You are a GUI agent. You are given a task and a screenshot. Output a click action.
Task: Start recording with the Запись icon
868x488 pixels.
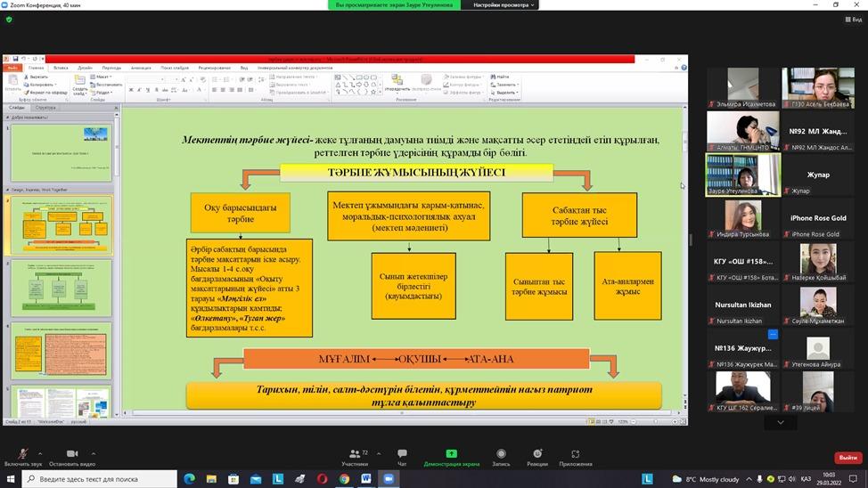point(501,454)
